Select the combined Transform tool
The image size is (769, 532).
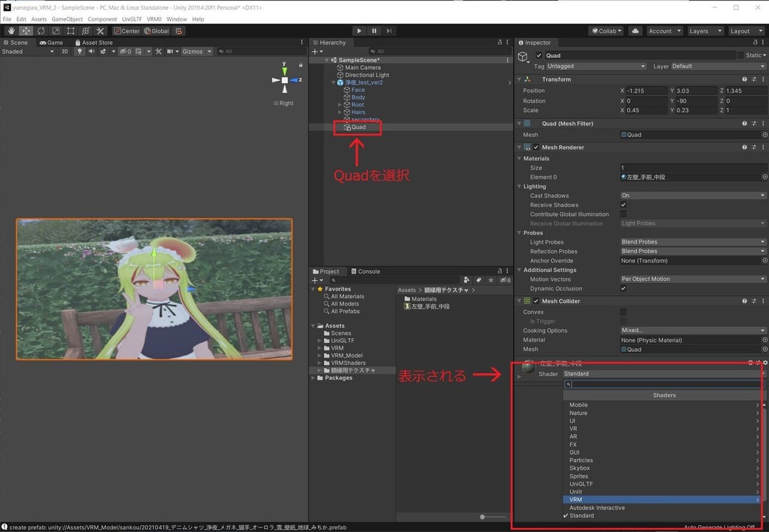click(85, 31)
